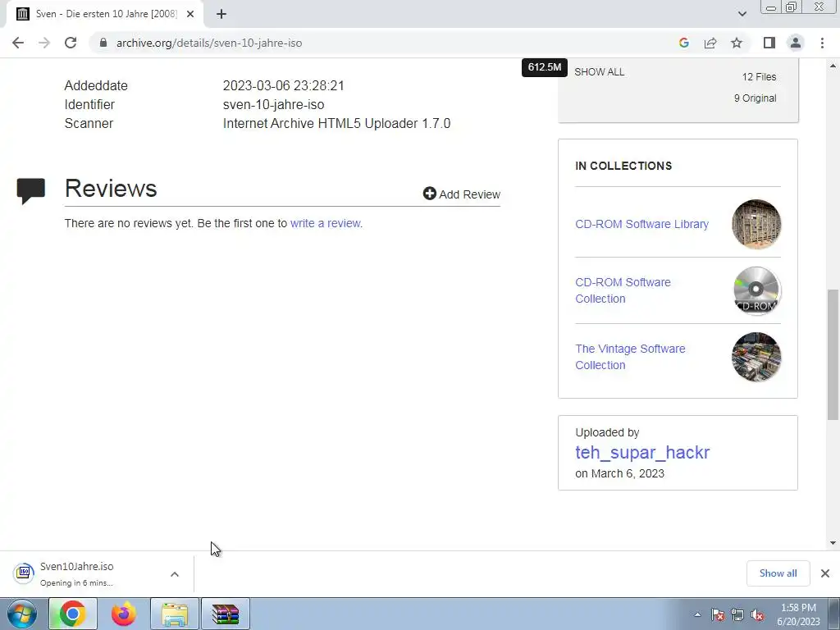Viewport: 840px width, 630px height.
Task: Open Action Center flag icon
Action: click(x=717, y=615)
